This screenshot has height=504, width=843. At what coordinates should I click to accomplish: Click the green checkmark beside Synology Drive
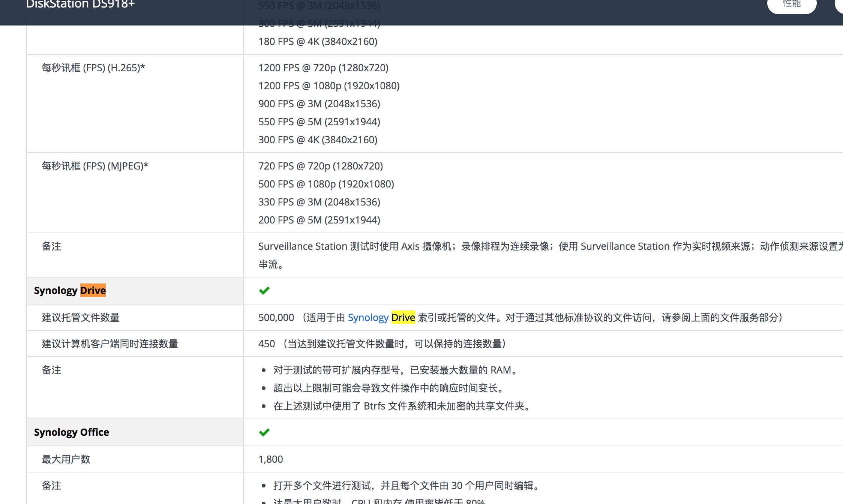coord(264,291)
